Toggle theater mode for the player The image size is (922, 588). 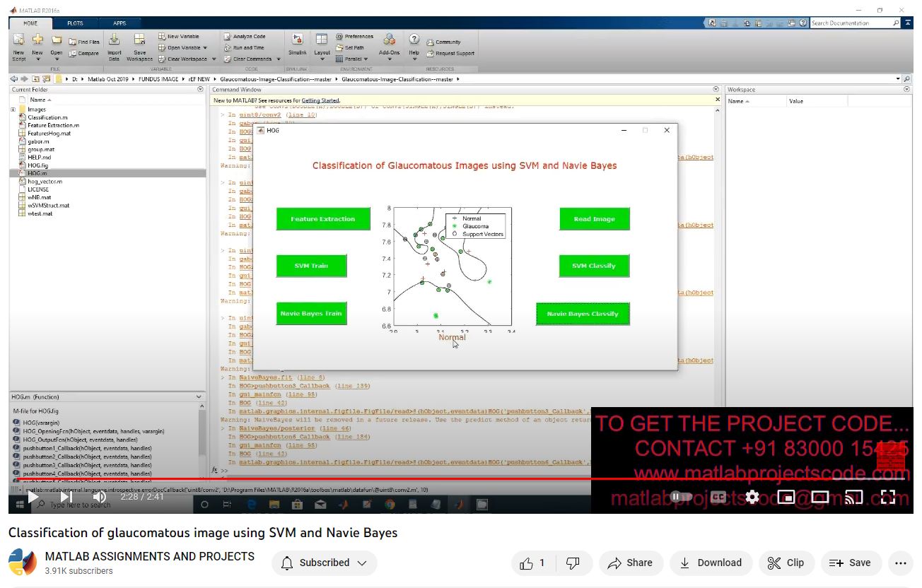(820, 497)
